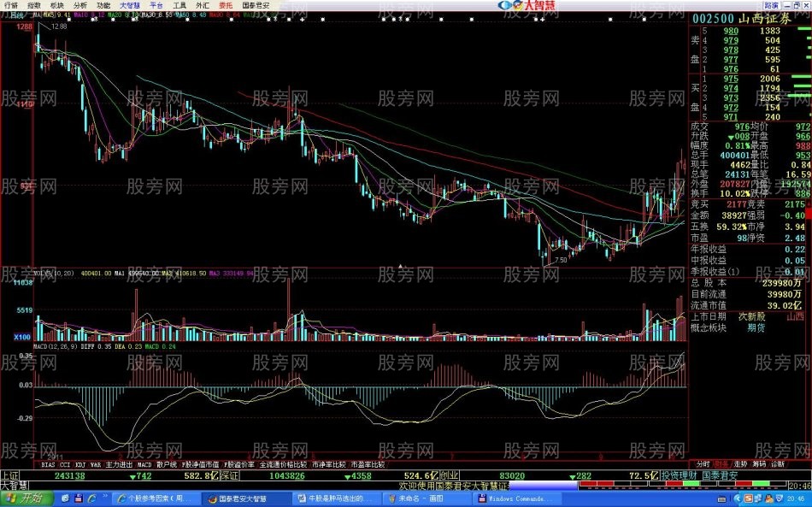The image size is (812, 507).
Task: Click the 山西证券 stock name
Action: 765,19
